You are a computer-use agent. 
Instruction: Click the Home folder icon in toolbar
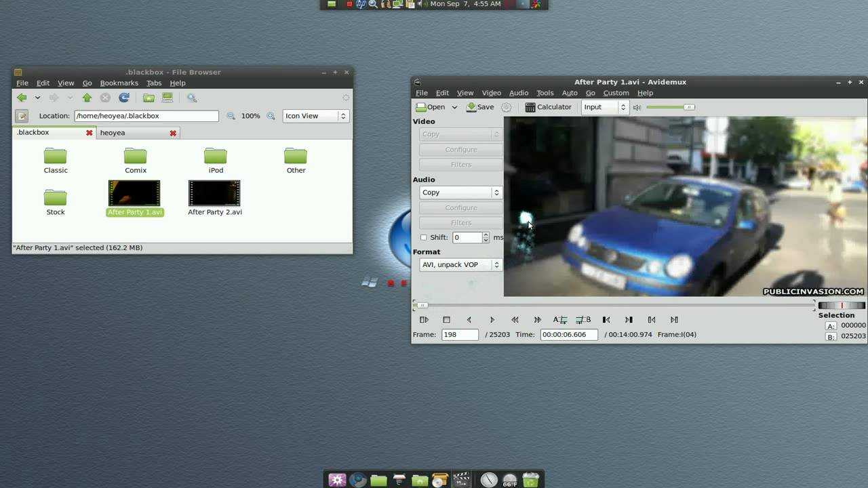pos(149,98)
